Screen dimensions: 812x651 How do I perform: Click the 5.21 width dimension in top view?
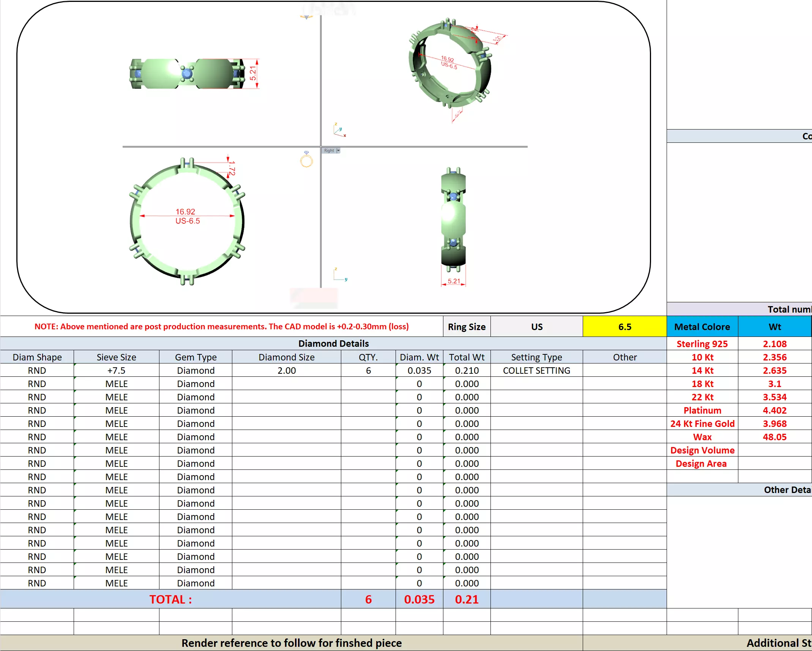(x=253, y=73)
